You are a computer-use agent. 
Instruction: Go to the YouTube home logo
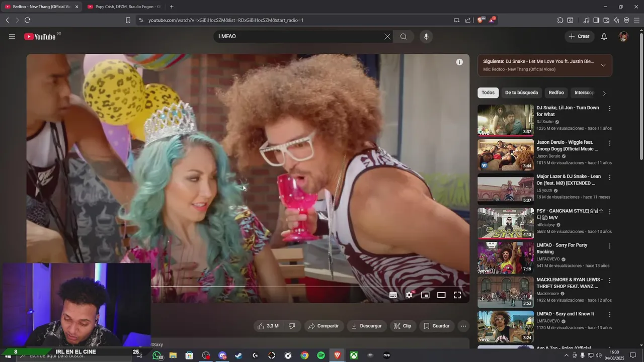coord(40,36)
